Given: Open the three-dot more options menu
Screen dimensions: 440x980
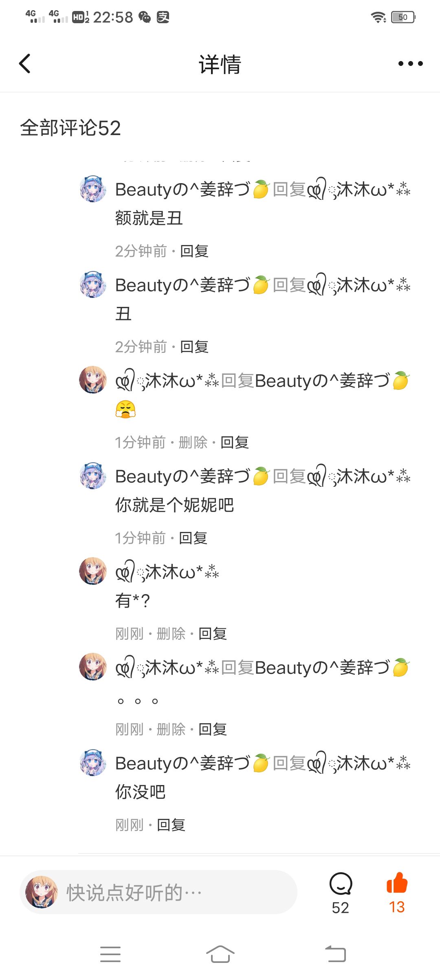Looking at the screenshot, I should click(x=410, y=63).
